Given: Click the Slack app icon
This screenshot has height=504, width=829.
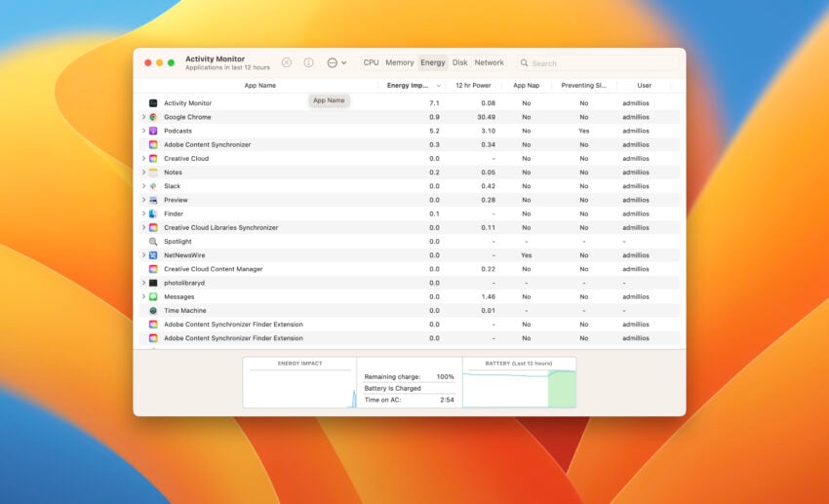Looking at the screenshot, I should point(153,186).
